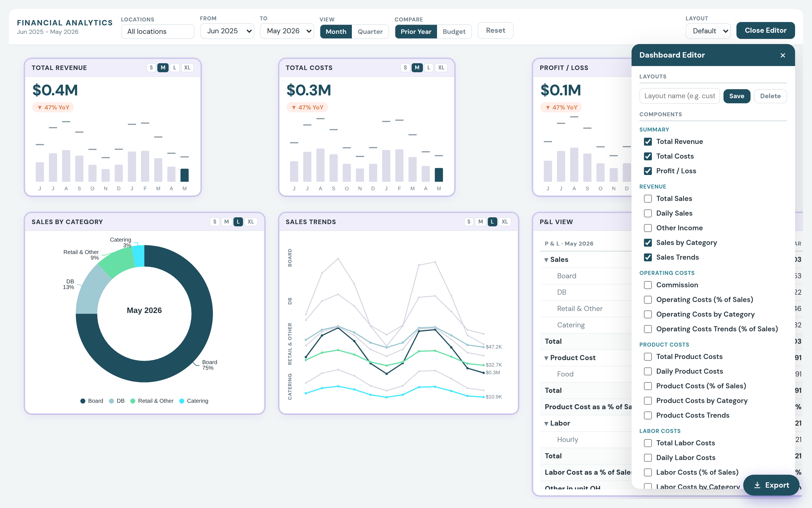Check Product Costs by Category component

point(648,401)
